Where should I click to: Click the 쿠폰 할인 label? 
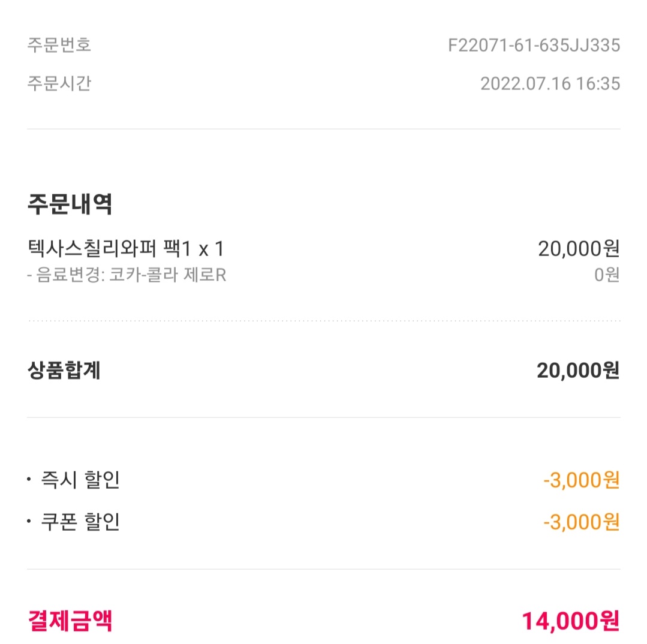coord(80,522)
